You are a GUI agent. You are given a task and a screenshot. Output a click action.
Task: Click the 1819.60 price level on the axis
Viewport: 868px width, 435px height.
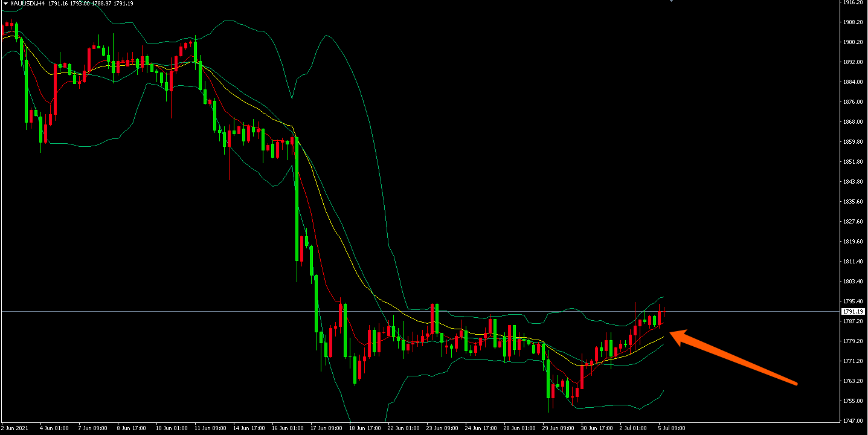[x=854, y=242]
